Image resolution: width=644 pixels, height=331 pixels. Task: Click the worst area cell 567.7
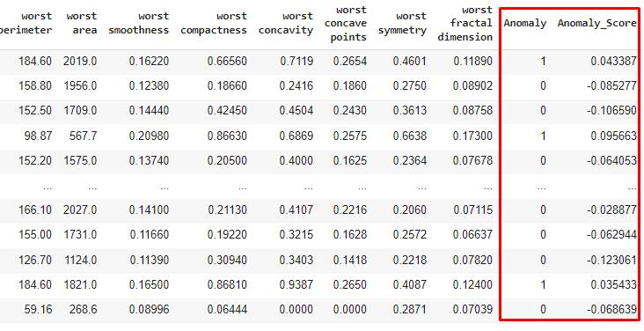coord(84,136)
